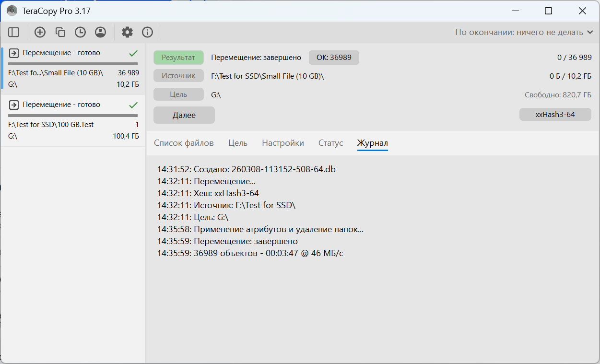600x364 pixels.
Task: Open the 'По окончании: ничего не делать' dropdown
Action: click(525, 32)
